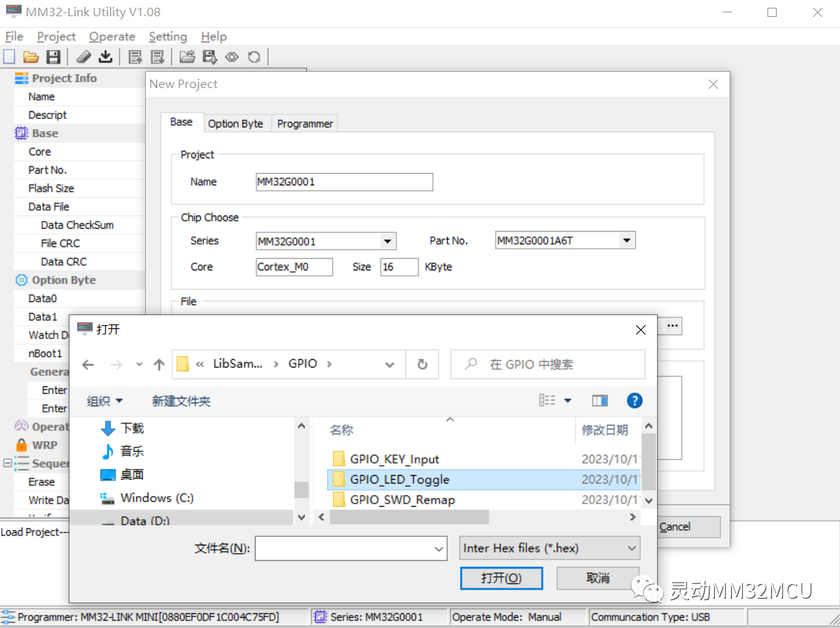Viewport: 840px width, 628px height.
Task: Click the Project Info section icon
Action: pos(22,78)
